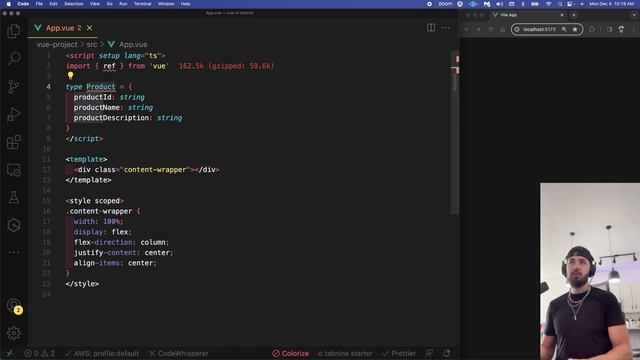
Task: Click the ref import on line 2
Action: point(109,66)
